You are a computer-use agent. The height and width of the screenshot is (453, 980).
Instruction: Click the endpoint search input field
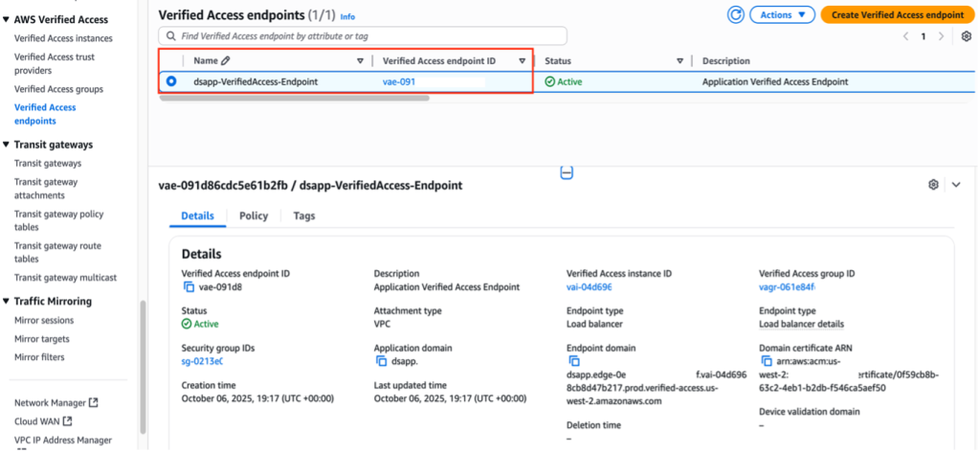coord(363,35)
